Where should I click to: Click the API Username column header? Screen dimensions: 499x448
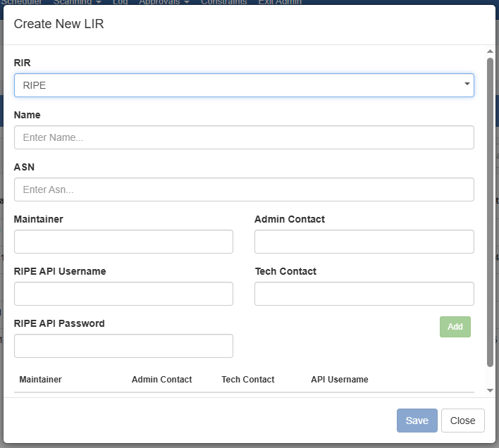[339, 380]
